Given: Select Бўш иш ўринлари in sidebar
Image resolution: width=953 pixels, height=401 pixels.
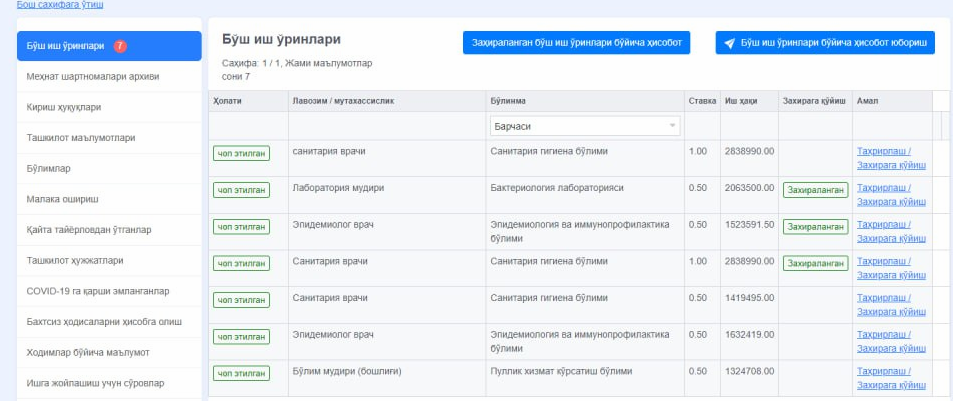Looking at the screenshot, I should [x=109, y=46].
